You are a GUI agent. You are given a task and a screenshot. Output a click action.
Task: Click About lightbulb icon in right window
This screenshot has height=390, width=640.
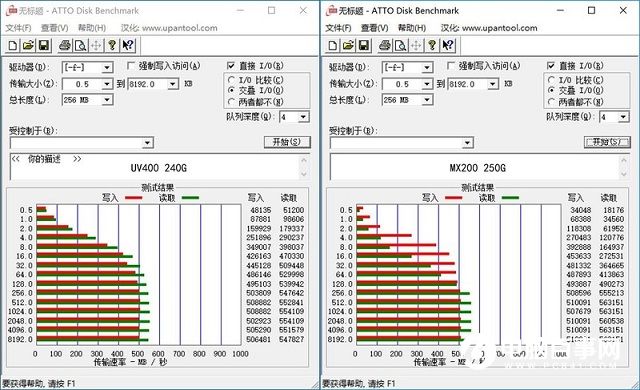point(432,45)
